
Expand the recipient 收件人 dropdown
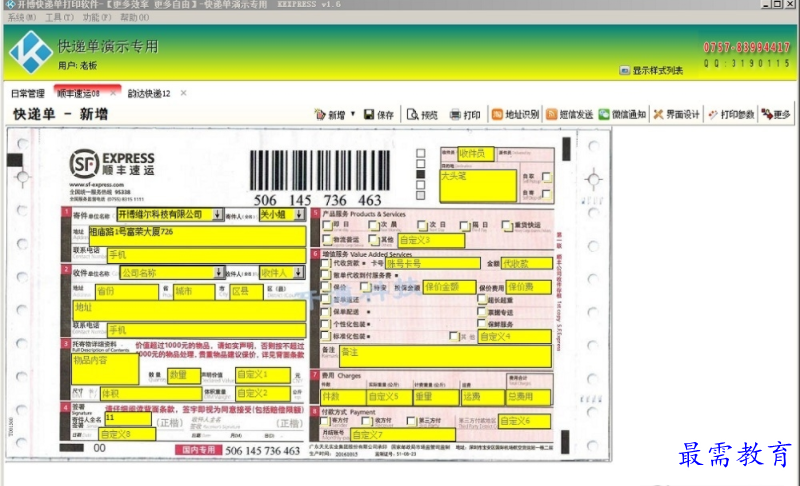tap(299, 273)
